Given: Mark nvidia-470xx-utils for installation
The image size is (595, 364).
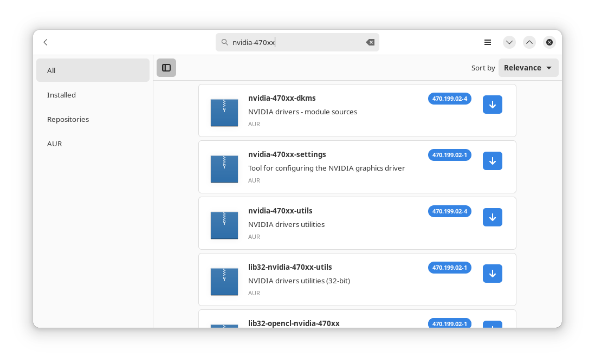Looking at the screenshot, I should tap(493, 217).
